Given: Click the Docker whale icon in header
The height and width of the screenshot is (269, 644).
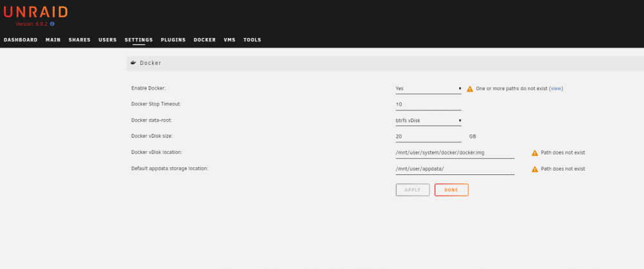Looking at the screenshot, I should point(133,63).
